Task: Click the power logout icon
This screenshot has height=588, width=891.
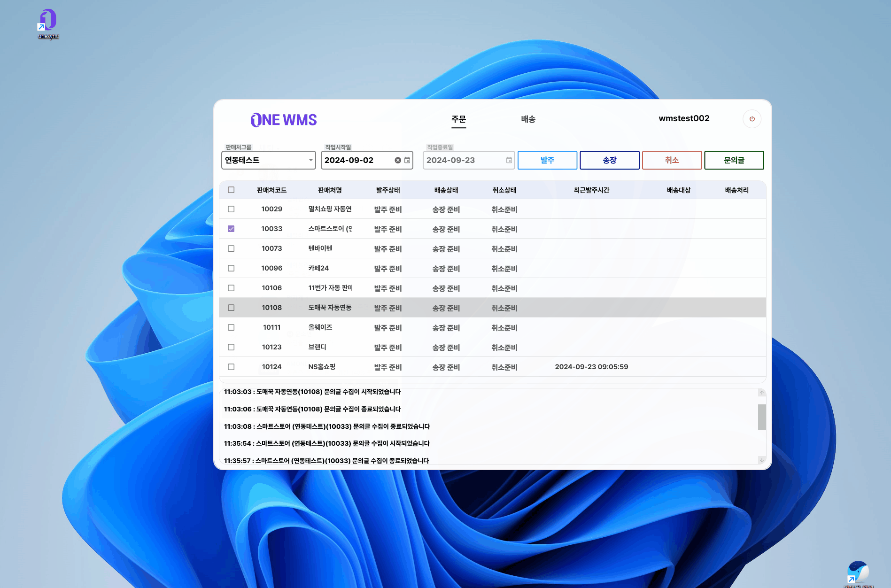Action: pos(752,119)
